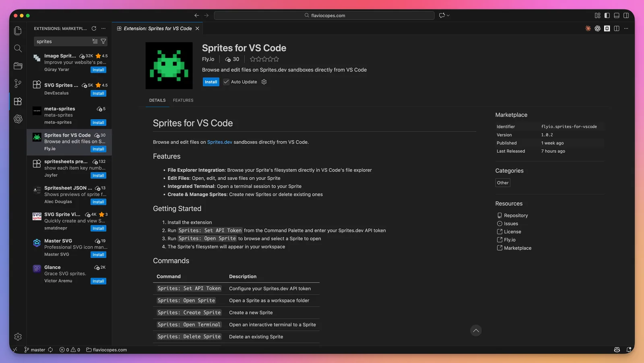The image size is (644, 363).
Task: Click the master branch in status bar
Action: (x=35, y=350)
